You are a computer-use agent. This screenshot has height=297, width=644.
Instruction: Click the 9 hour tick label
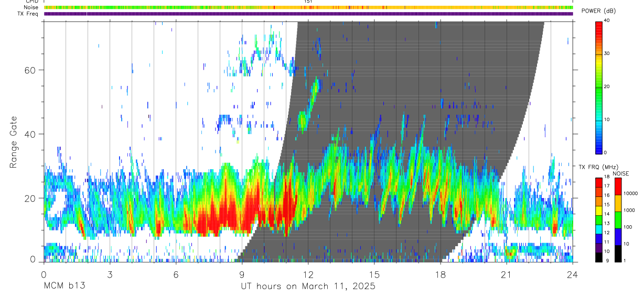click(x=242, y=274)
